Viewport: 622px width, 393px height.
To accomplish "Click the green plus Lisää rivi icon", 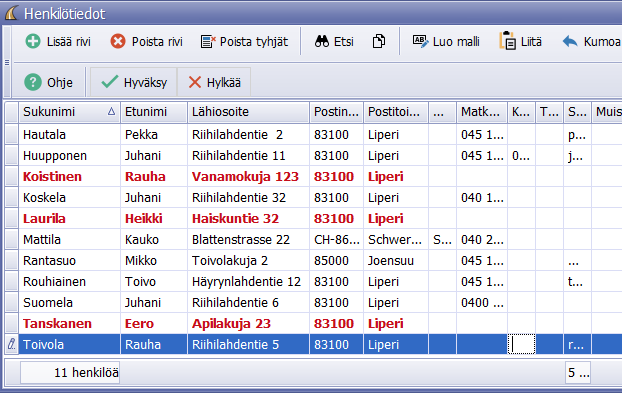I will click(33, 41).
